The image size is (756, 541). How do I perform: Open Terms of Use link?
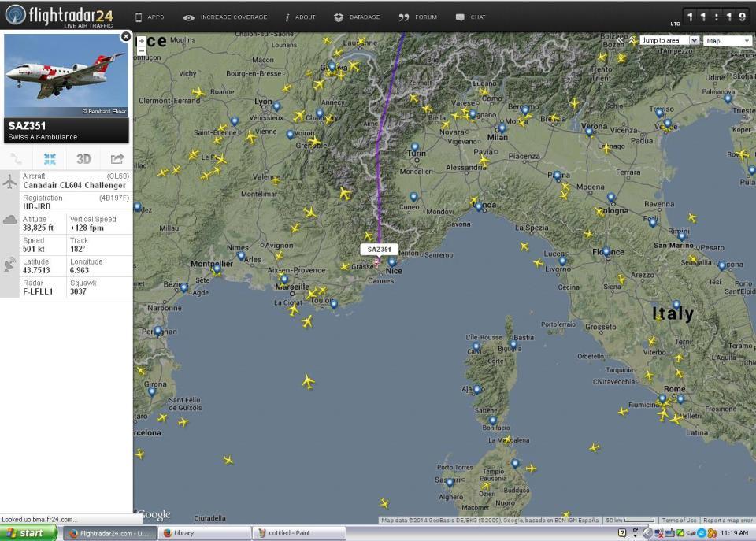pyautogui.click(x=679, y=521)
